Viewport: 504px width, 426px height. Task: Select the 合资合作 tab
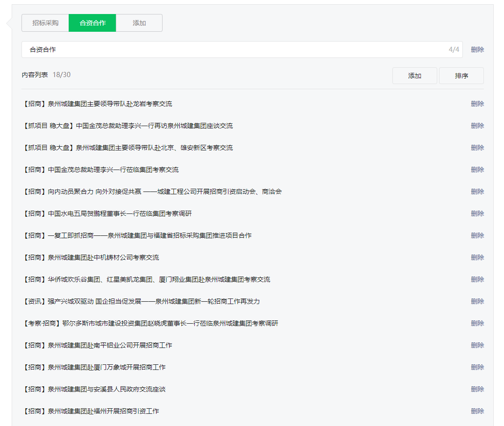coord(92,23)
